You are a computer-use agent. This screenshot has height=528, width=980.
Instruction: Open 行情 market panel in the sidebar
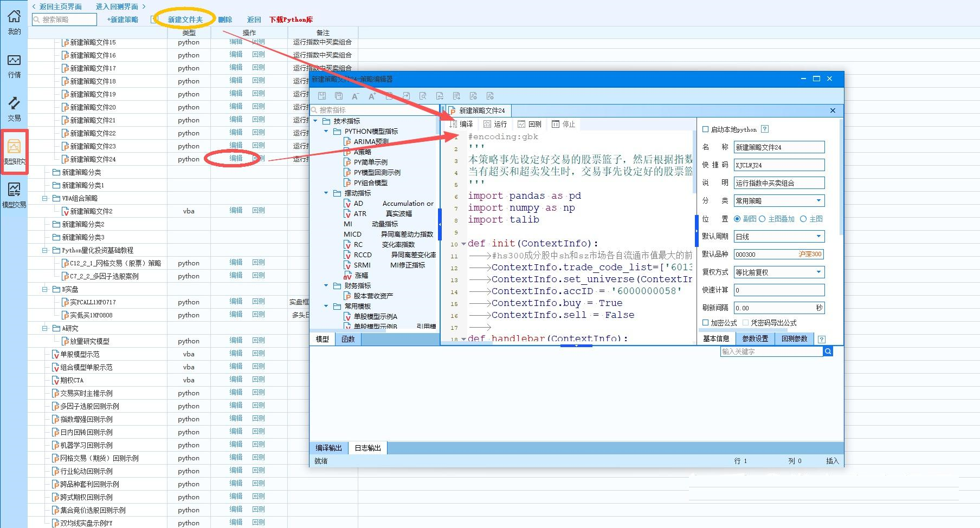[14, 66]
